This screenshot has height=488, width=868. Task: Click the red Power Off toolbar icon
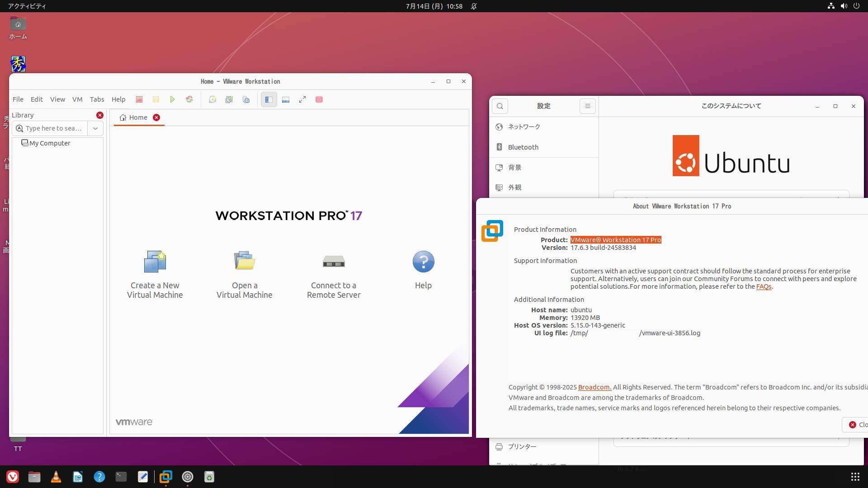[139, 99]
